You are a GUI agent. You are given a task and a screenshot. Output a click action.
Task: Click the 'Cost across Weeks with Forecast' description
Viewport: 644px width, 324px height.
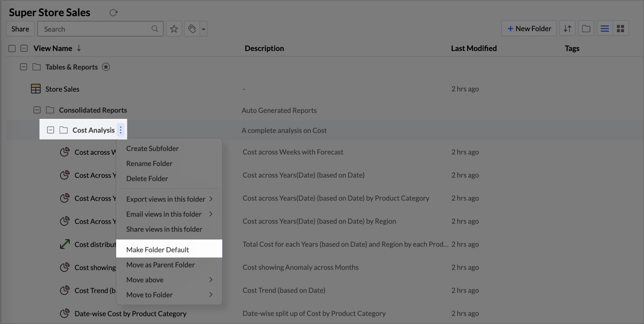pos(293,152)
